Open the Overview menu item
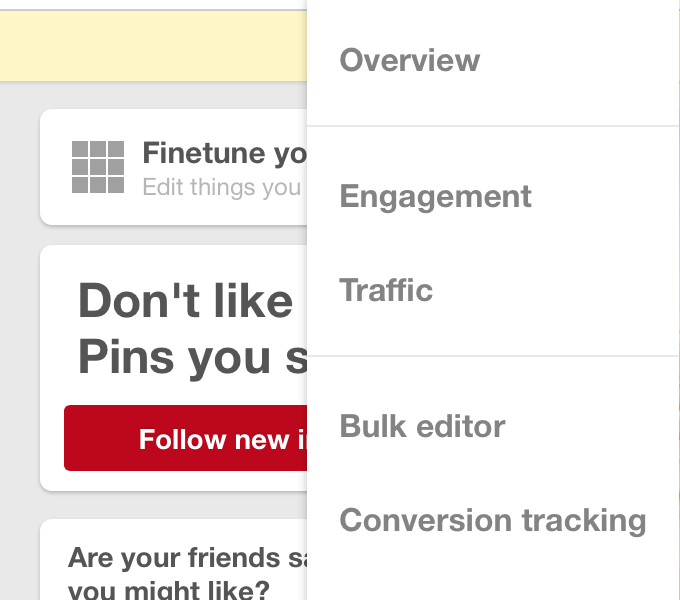 [x=409, y=60]
